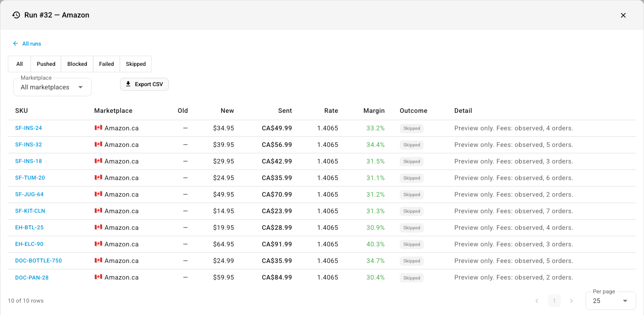Open SKU link EH-BTL-25
The image size is (644, 315).
[x=29, y=227]
